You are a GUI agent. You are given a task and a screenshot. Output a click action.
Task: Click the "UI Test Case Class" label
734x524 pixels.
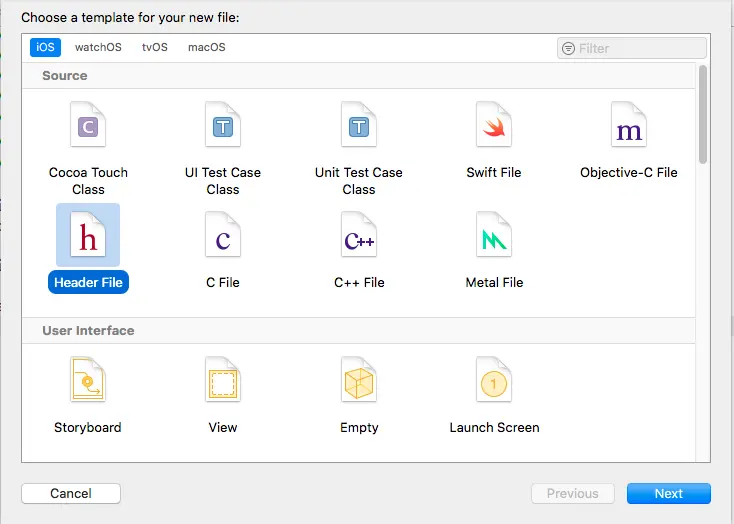click(223, 181)
